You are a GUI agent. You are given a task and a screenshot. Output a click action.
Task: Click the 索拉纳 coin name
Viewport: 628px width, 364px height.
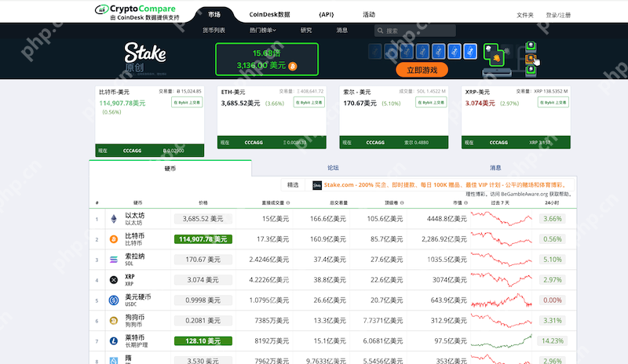(x=134, y=257)
